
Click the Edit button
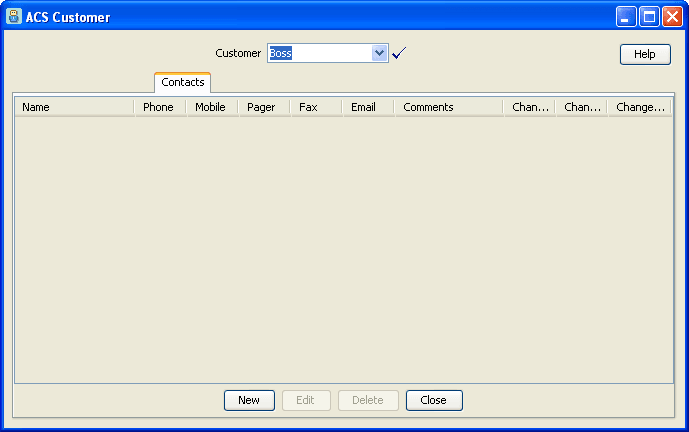[x=306, y=400]
